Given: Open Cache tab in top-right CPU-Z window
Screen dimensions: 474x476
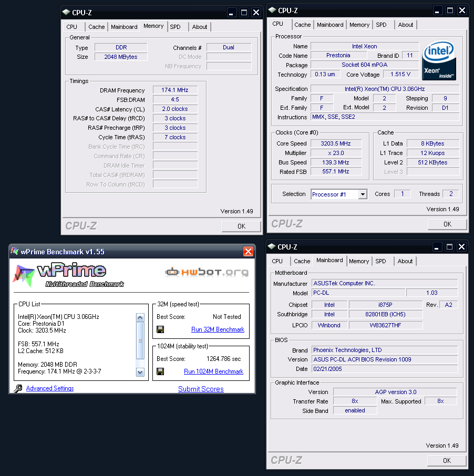Looking at the screenshot, I should (303, 25).
